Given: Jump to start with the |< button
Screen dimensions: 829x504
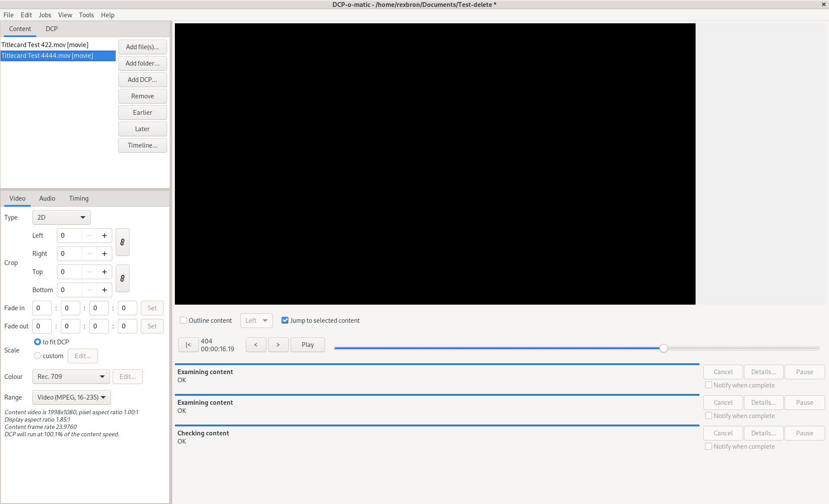Looking at the screenshot, I should point(188,345).
